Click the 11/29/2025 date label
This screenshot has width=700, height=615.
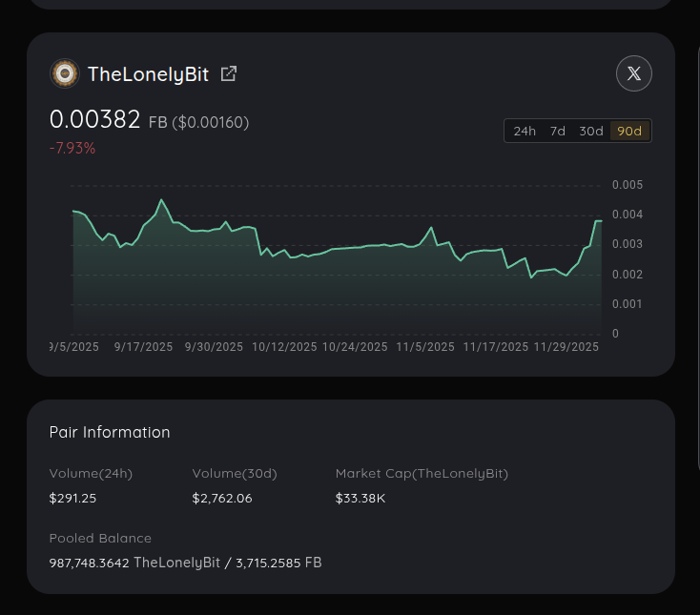tap(566, 347)
